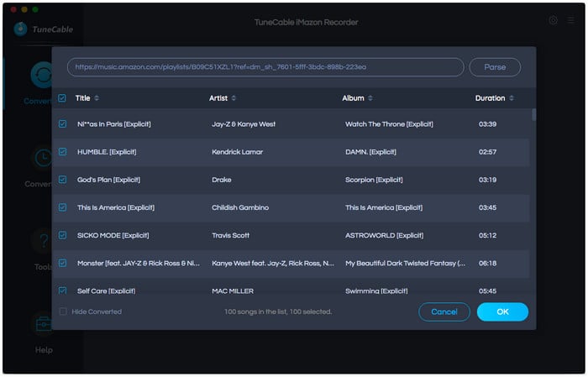Click the 100 songs selected status text

278,312
